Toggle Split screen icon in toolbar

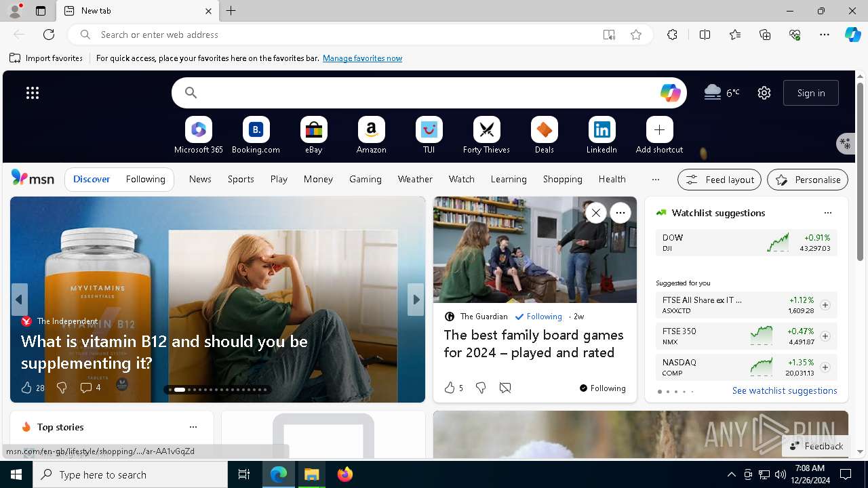(705, 35)
